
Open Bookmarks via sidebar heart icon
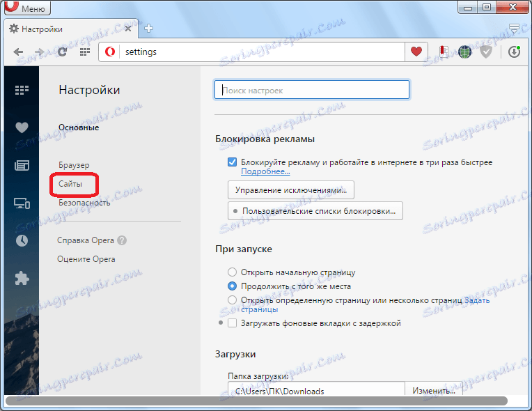pos(22,127)
